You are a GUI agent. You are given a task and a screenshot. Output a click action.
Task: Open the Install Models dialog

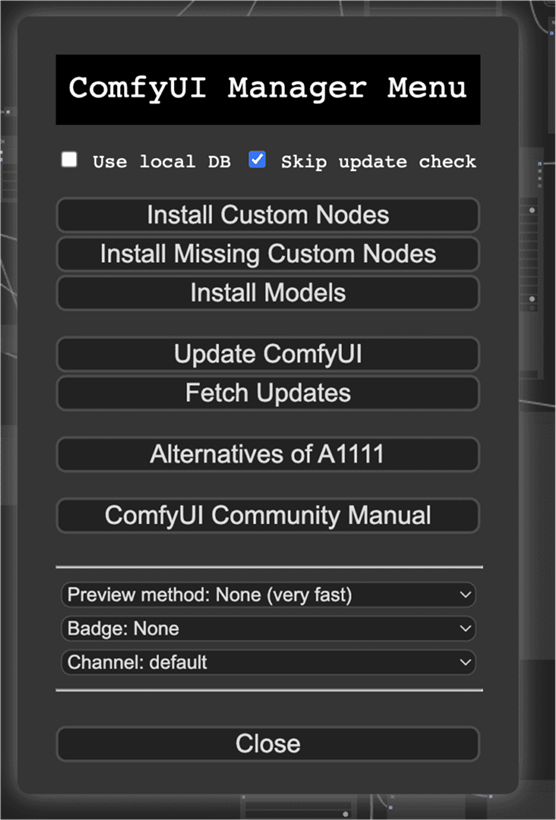[x=268, y=292]
